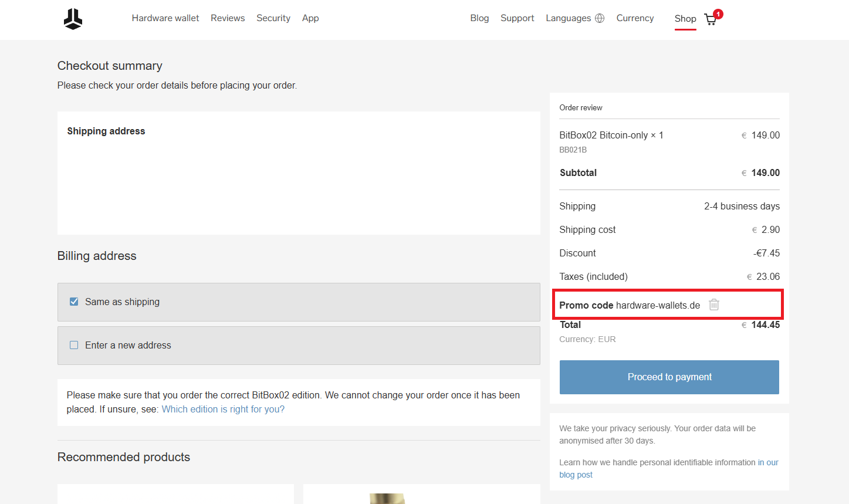The width and height of the screenshot is (849, 504).
Task: Open the Currency dropdown
Action: (635, 18)
